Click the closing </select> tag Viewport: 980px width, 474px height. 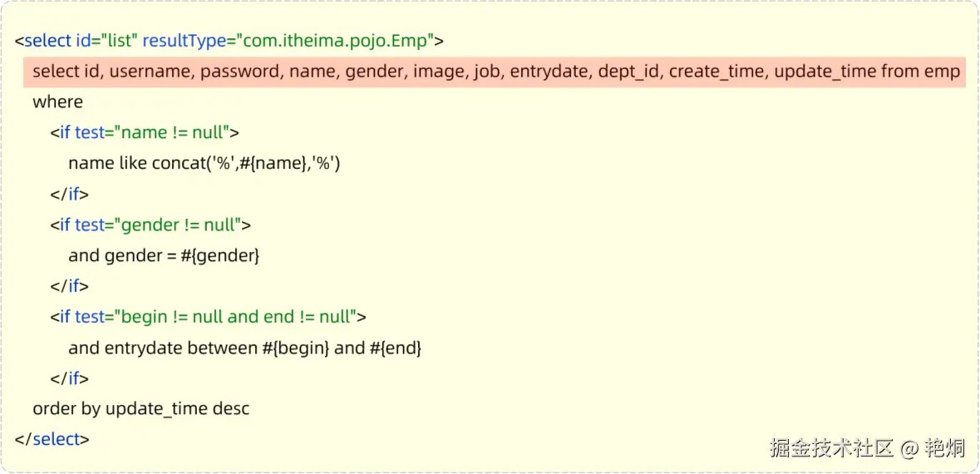pyautogui.click(x=52, y=440)
